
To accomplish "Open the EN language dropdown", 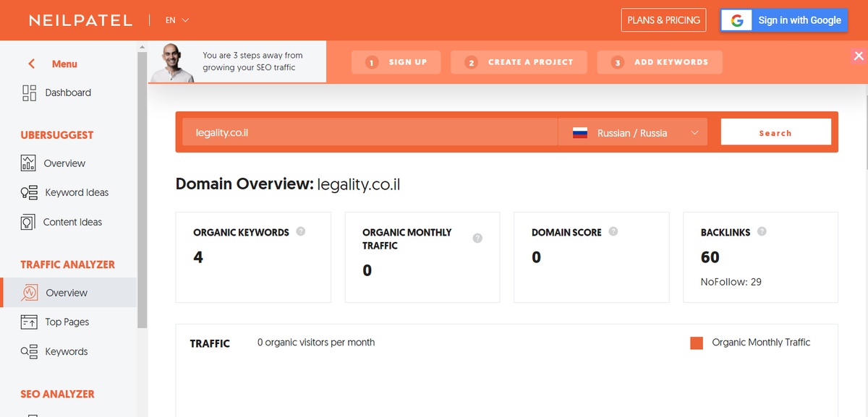I will pos(177,20).
